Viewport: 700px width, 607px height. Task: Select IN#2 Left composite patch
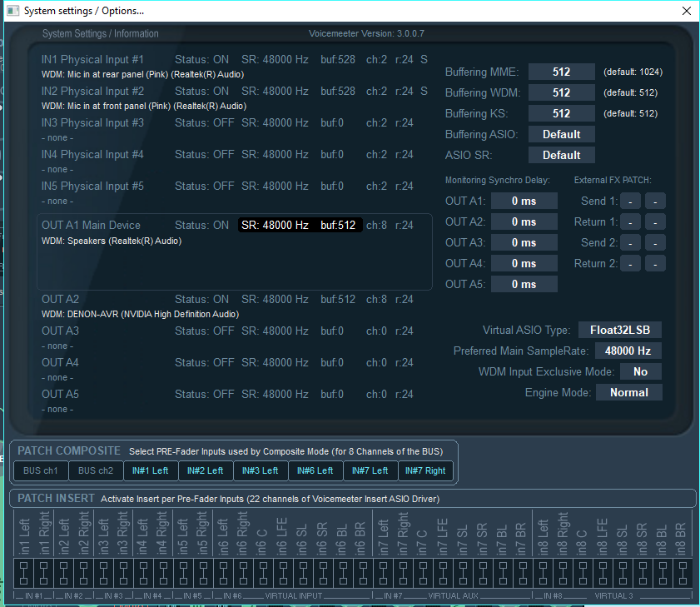point(206,470)
